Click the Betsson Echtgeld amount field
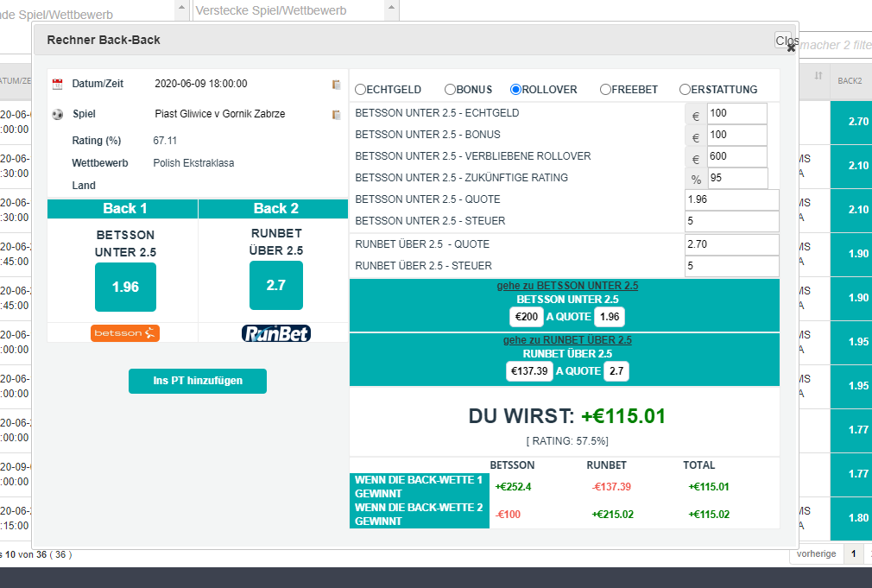Image resolution: width=872 pixels, height=588 pixels. coord(736,113)
